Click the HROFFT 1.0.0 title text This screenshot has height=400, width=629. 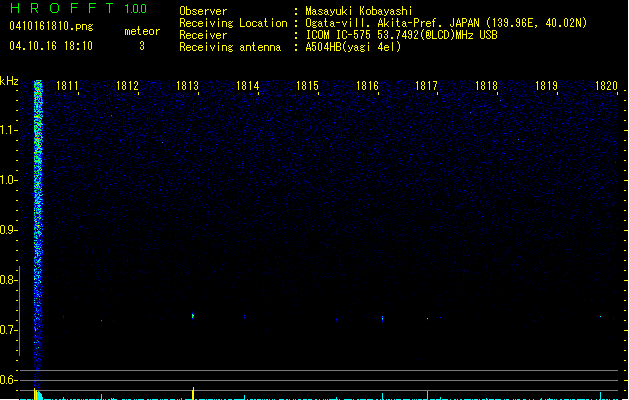click(79, 8)
